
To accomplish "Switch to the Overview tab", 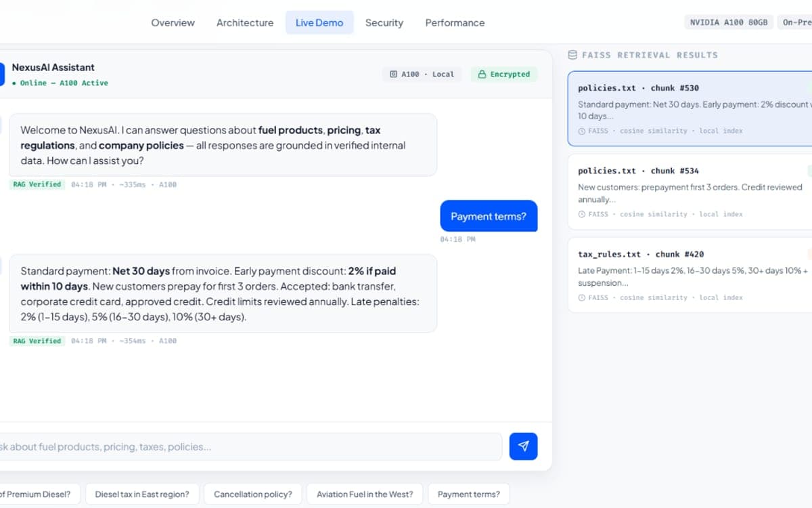I will click(173, 22).
